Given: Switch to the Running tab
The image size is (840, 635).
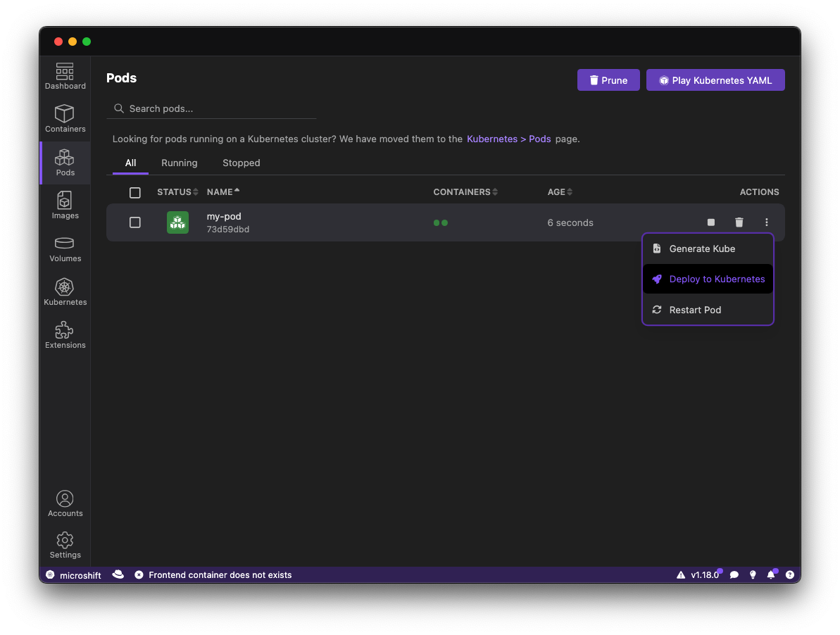Looking at the screenshot, I should pyautogui.click(x=179, y=163).
